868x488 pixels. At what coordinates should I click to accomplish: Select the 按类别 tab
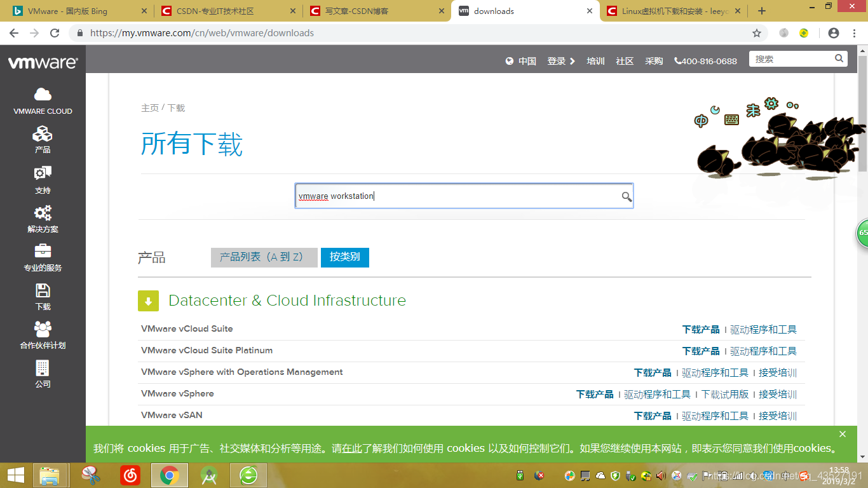pos(344,257)
